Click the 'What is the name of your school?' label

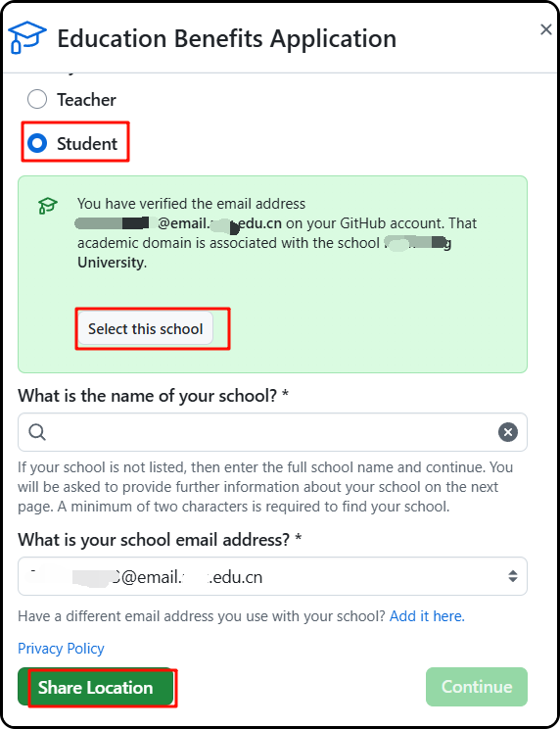point(153,396)
